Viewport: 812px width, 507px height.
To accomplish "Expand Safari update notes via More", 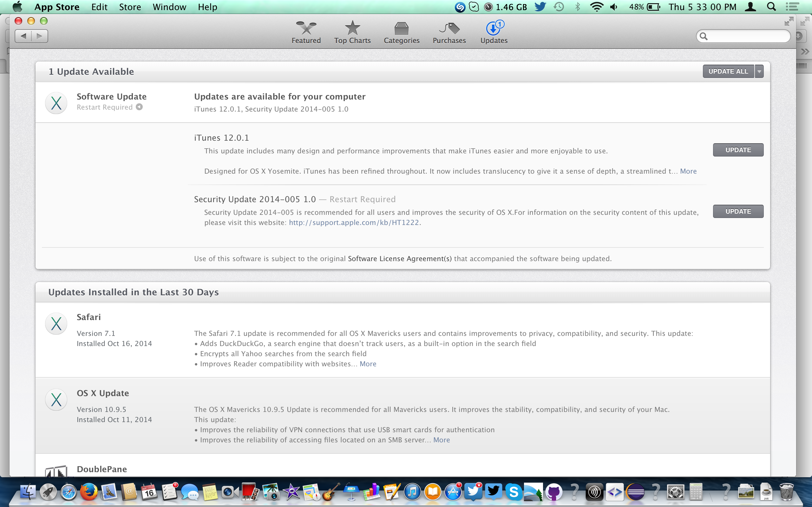I will [x=368, y=364].
